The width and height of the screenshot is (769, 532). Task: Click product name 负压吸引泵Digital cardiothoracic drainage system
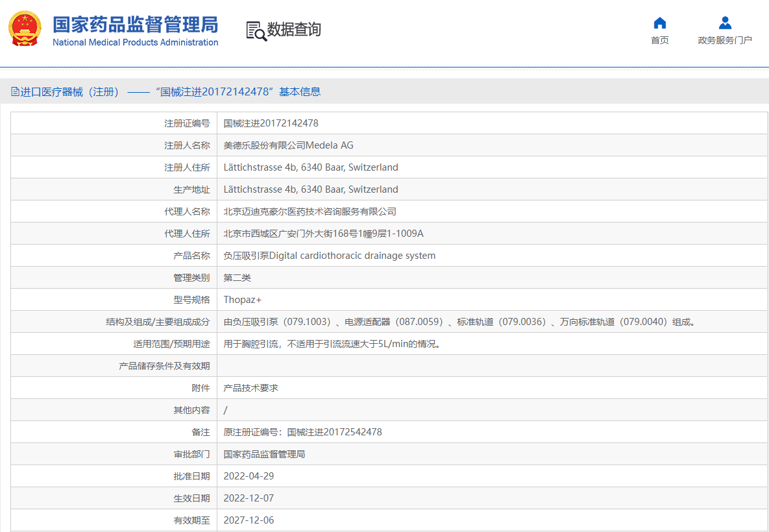coord(330,256)
